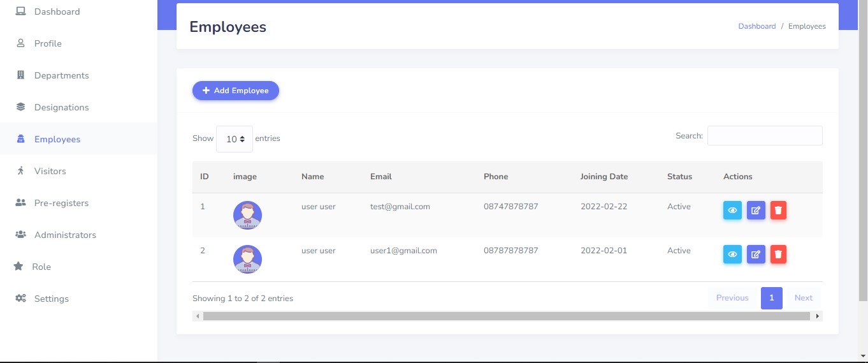The height and width of the screenshot is (363, 868).
Task: Click the Departments building icon
Action: pos(20,75)
